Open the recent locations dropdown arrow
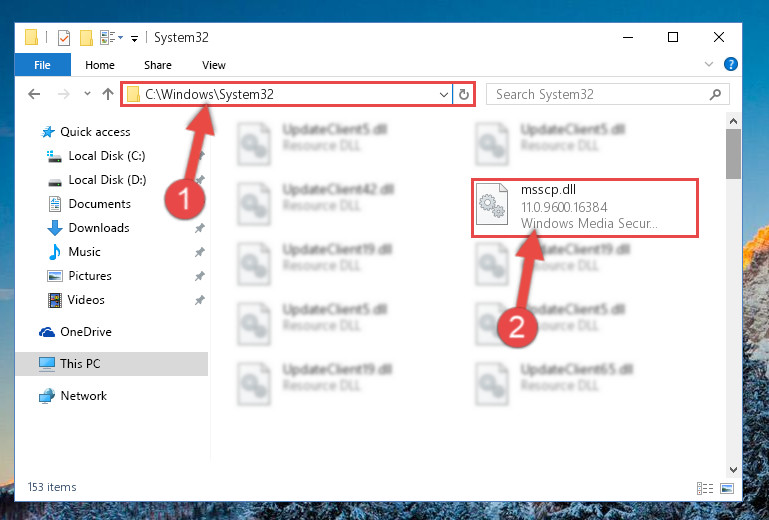Image resolution: width=769 pixels, height=520 pixels. 87,93
